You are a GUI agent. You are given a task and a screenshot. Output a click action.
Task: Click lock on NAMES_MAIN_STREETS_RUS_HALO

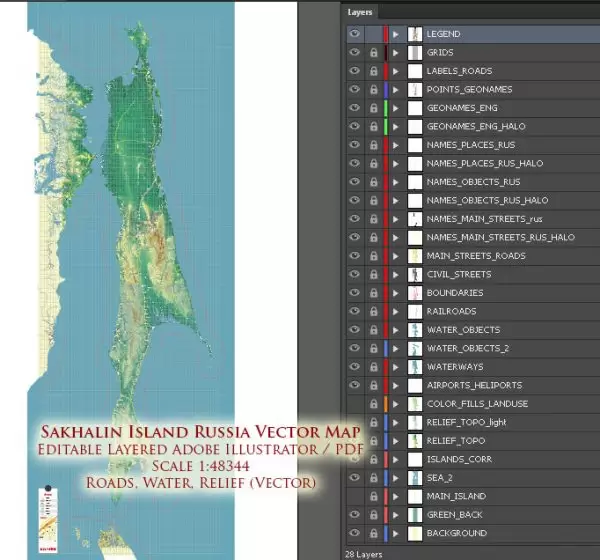point(373,237)
